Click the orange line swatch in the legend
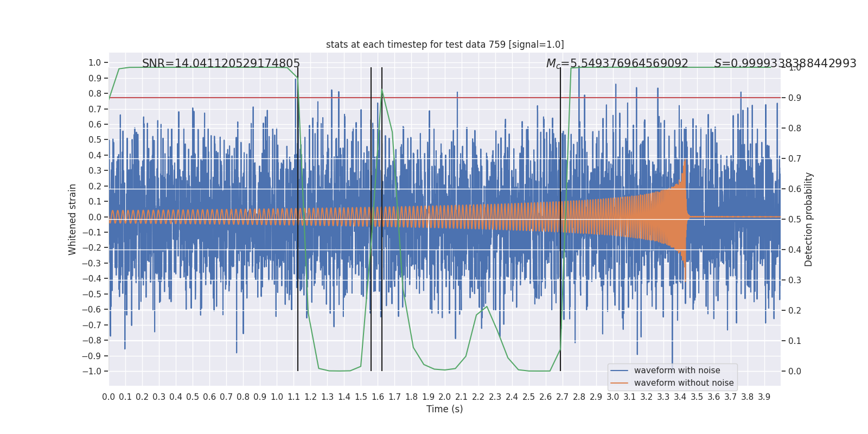 pyautogui.click(x=620, y=383)
